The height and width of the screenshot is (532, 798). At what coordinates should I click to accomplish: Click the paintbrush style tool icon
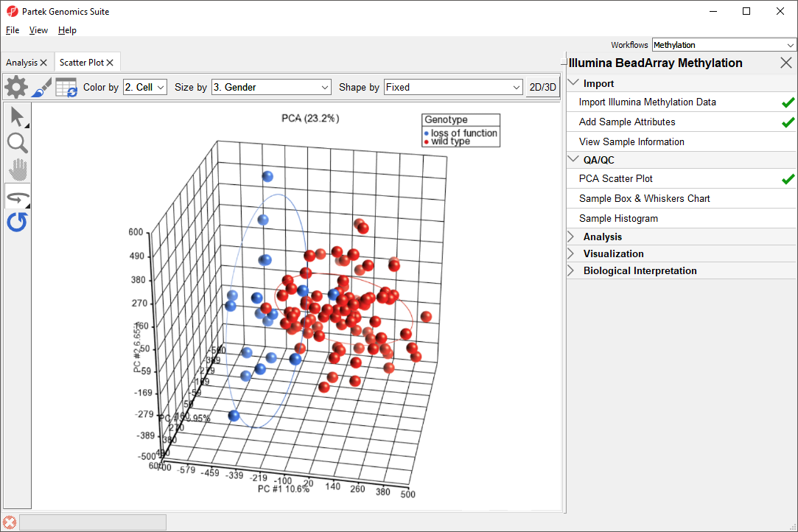41,87
